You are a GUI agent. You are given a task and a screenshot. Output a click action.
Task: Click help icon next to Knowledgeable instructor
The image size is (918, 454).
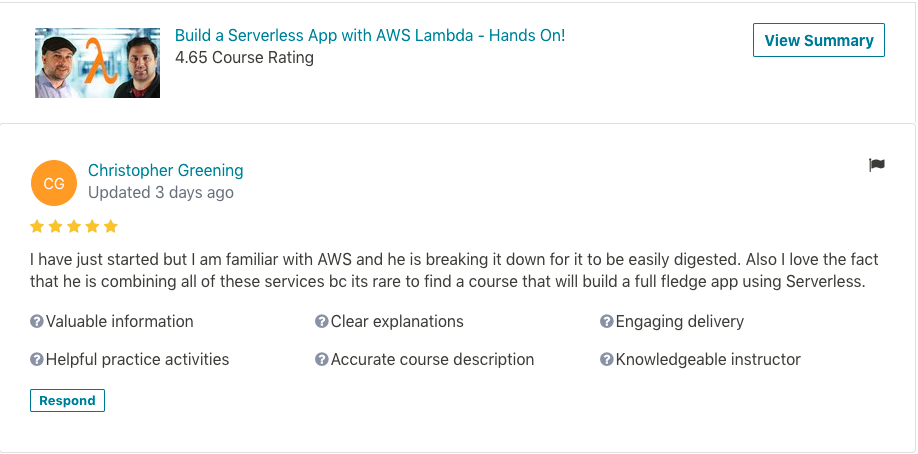pyautogui.click(x=606, y=359)
